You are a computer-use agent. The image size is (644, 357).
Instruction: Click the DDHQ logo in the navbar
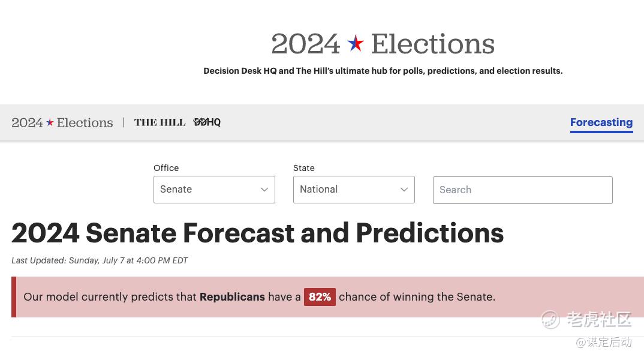click(x=207, y=122)
